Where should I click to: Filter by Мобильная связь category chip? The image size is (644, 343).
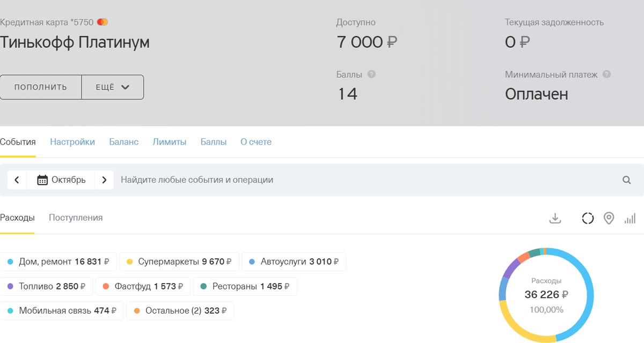click(62, 310)
